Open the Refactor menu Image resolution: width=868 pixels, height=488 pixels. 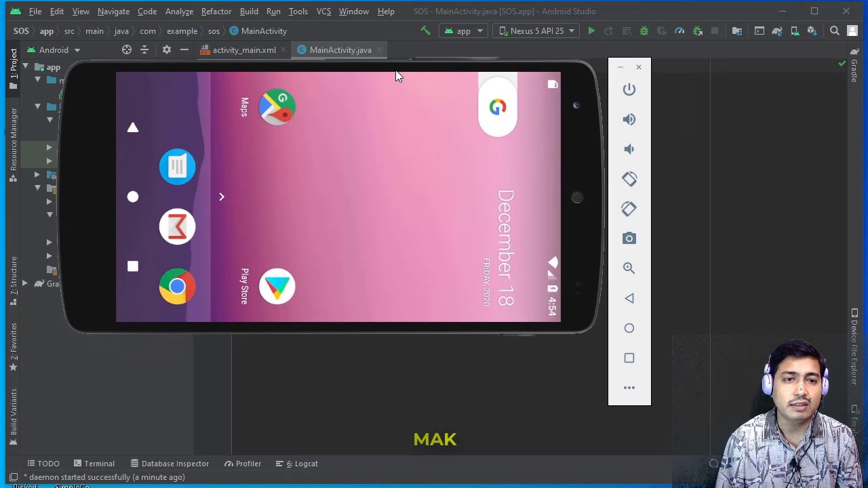coord(216,12)
